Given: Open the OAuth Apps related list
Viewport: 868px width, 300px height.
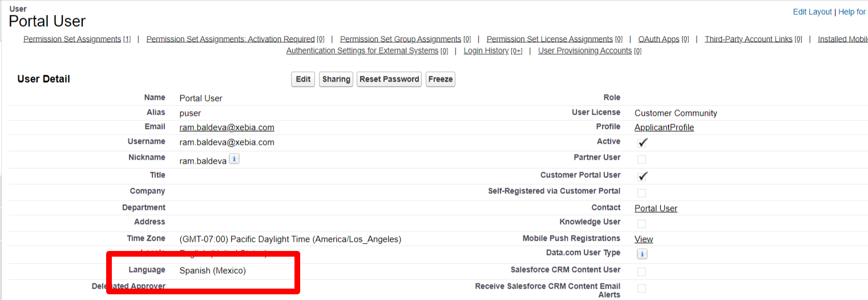Looking at the screenshot, I should pyautogui.click(x=659, y=39).
